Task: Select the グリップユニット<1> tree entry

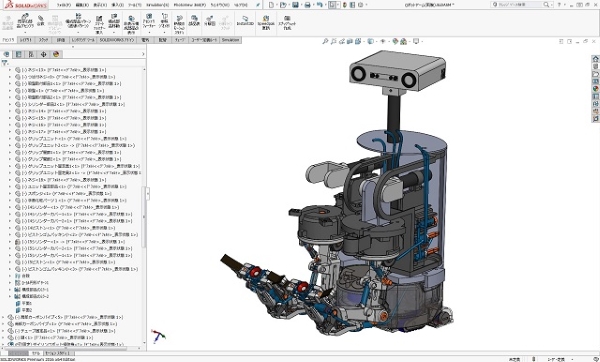Action: pos(70,139)
